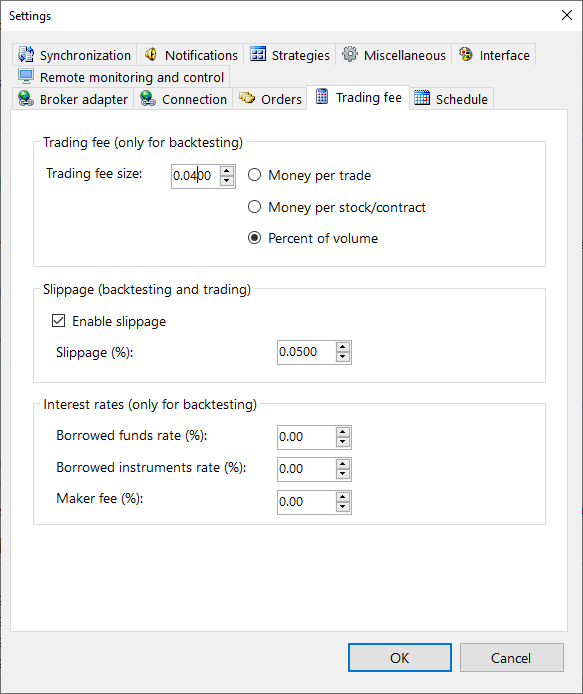Increase Borrowed funds rate with up arrow

[343, 432]
